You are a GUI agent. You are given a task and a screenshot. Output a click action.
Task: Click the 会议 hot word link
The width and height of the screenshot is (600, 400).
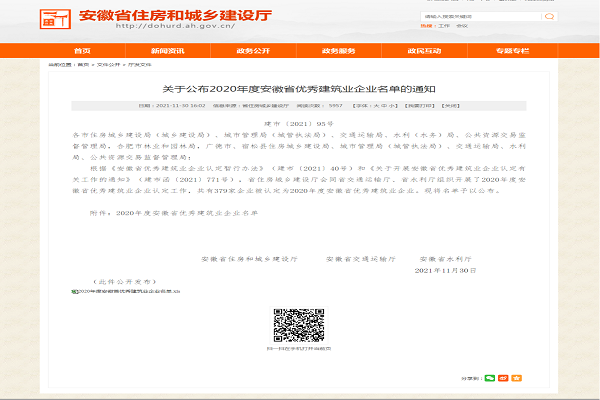coord(461,27)
